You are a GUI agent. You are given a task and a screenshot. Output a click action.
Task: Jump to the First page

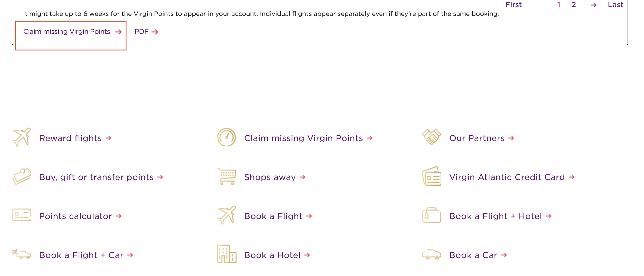[513, 5]
